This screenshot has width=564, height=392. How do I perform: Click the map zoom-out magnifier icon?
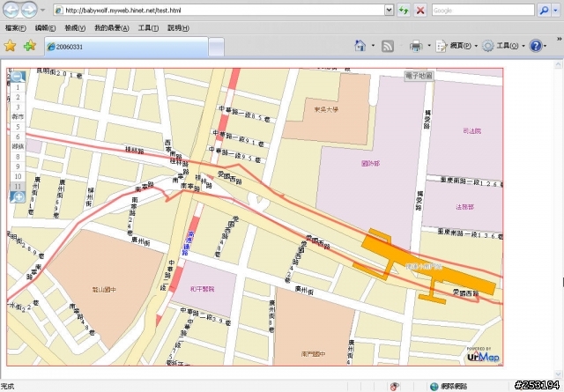pyautogui.click(x=18, y=77)
